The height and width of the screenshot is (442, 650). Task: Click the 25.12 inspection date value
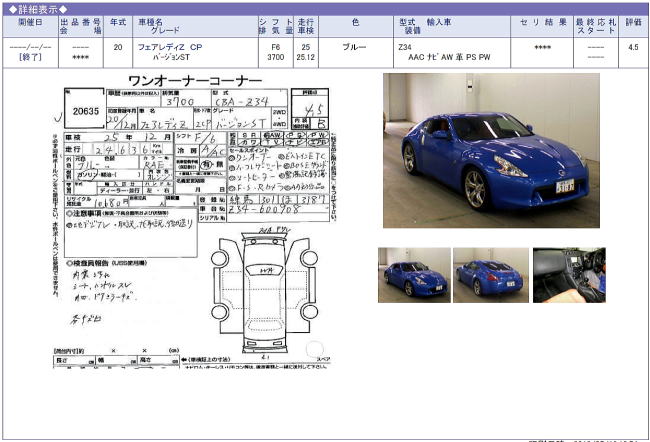(x=306, y=57)
